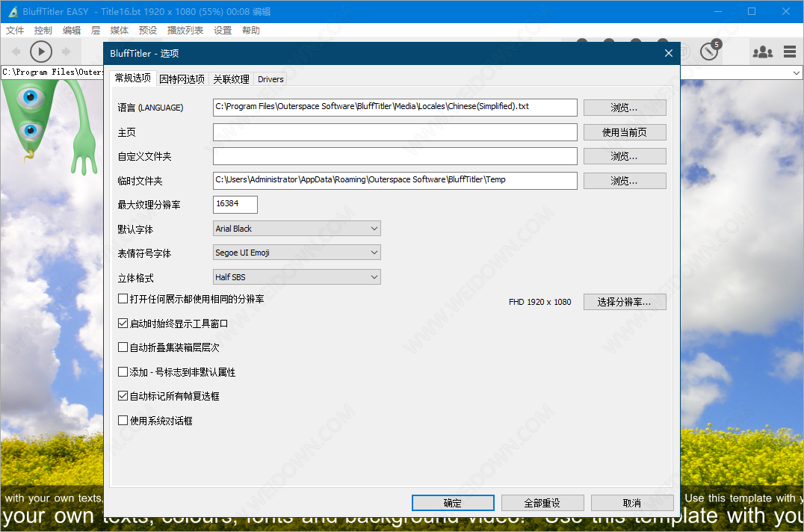
Task: Click the 临时文件夹 path field
Action: coord(395,180)
